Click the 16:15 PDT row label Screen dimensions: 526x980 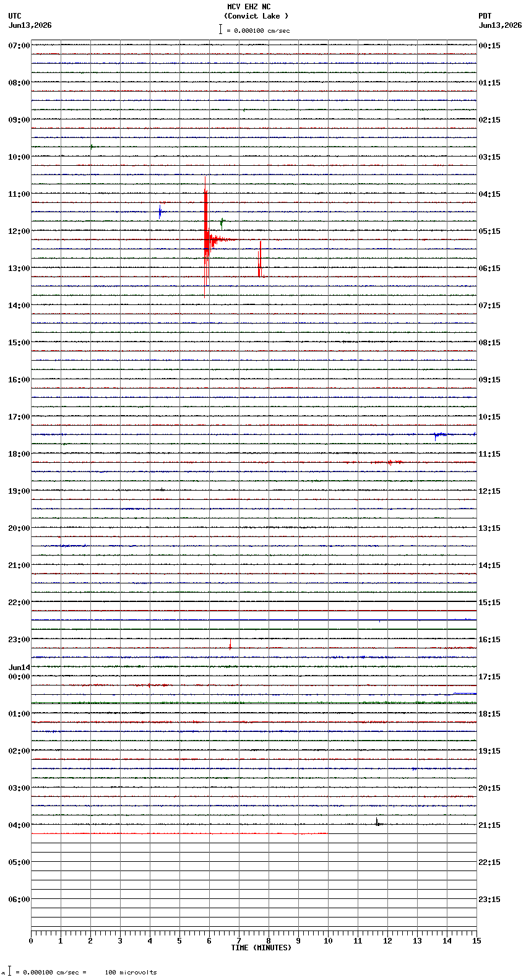pos(489,640)
